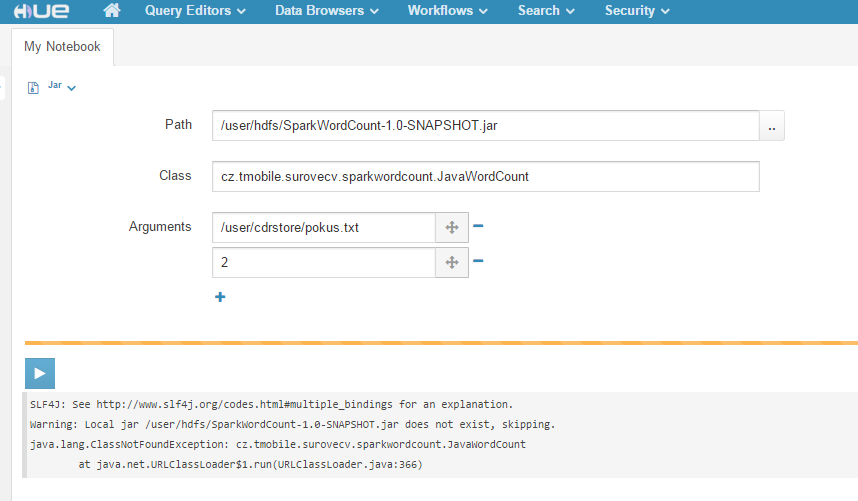Click drag handle beside pokus.txt argument

[x=451, y=228]
